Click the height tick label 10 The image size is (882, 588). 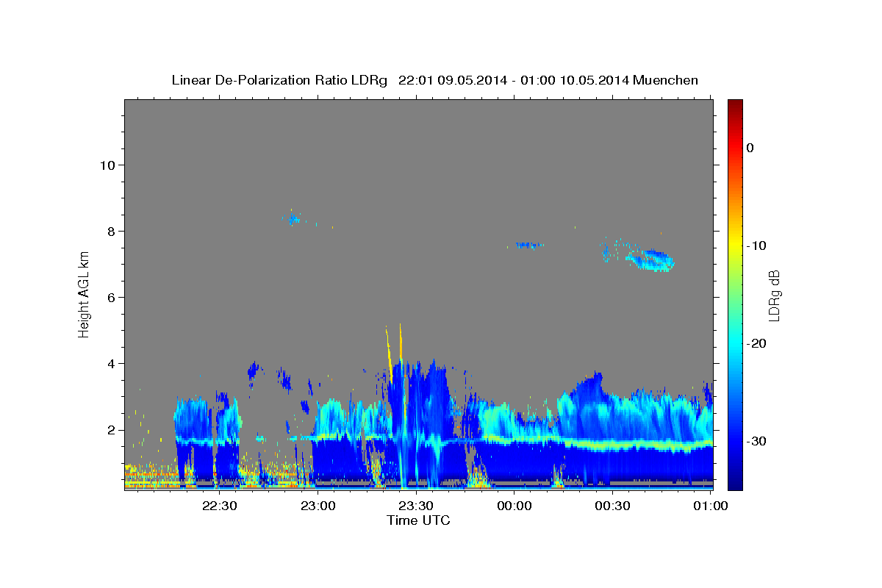point(107,165)
